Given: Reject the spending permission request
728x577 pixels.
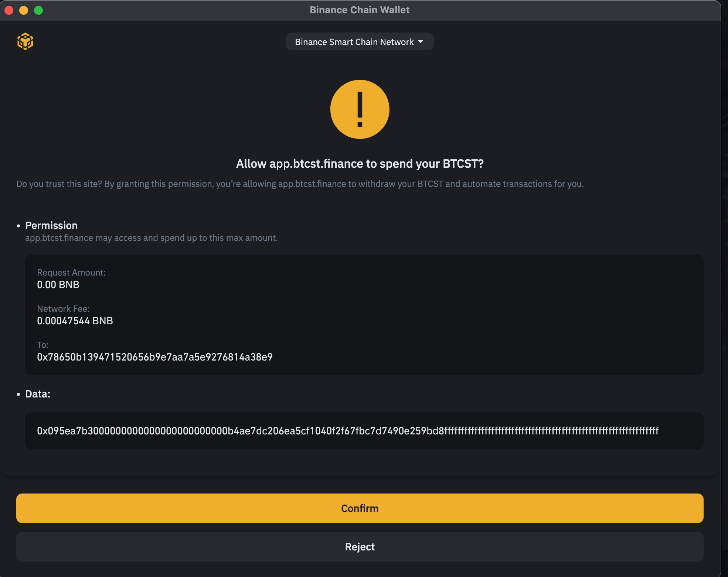Looking at the screenshot, I should click(x=360, y=547).
